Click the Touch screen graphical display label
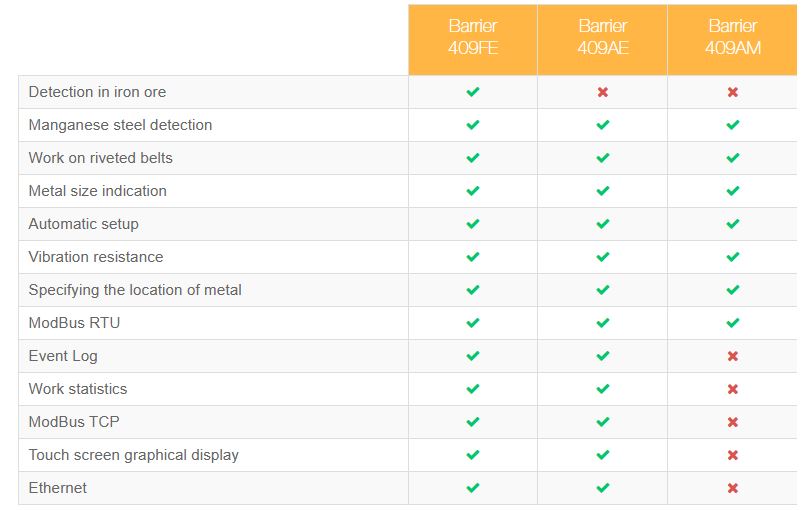Viewport: 810px width, 510px height. coord(133,455)
